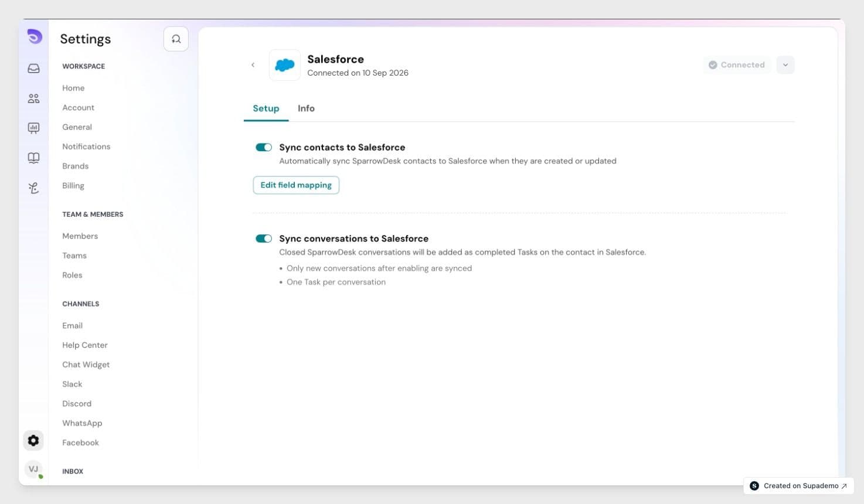Open the sprout icon in the left rail
This screenshot has width=864, height=504.
34,188
